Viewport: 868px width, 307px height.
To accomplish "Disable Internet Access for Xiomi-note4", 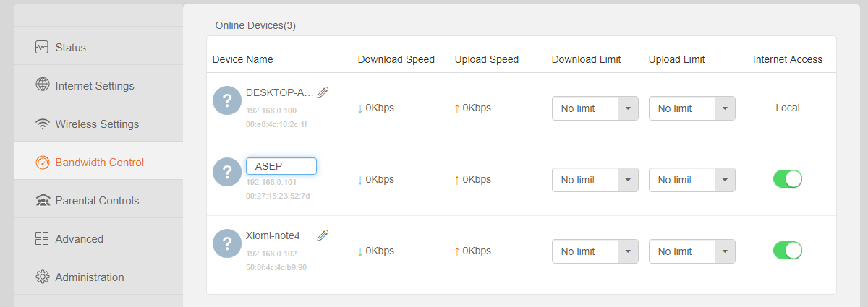I will 788,251.
